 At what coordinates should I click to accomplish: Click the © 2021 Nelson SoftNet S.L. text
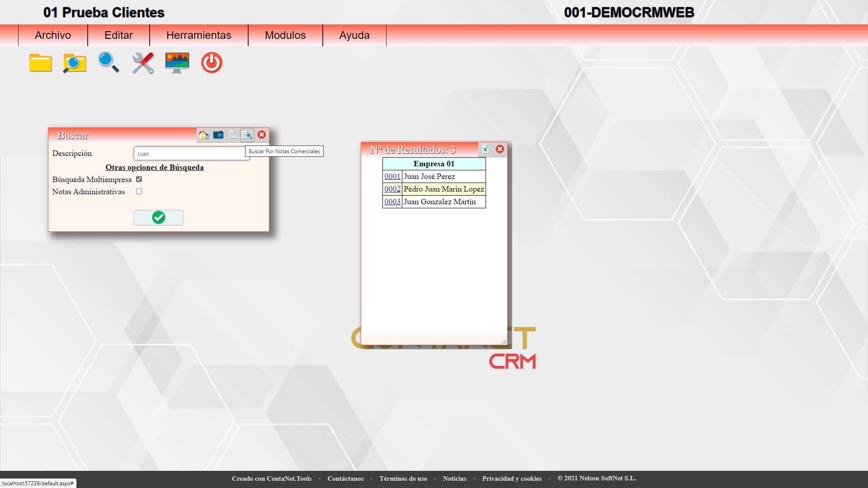(x=597, y=478)
